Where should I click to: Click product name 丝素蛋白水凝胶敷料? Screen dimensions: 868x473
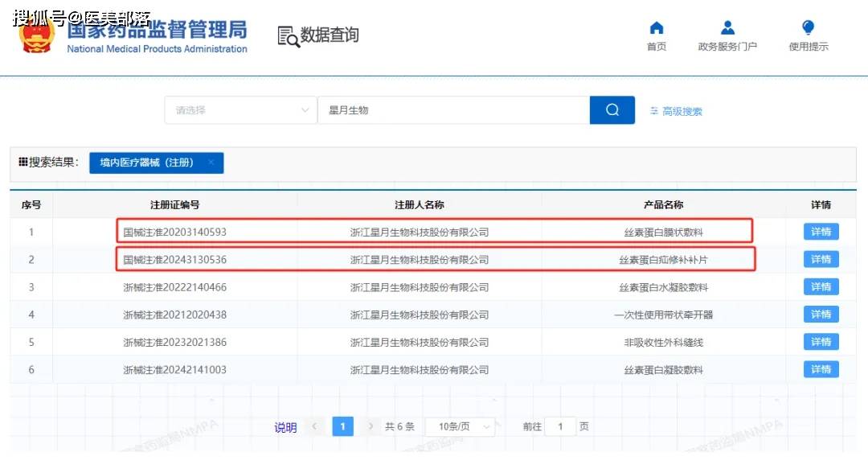663,287
